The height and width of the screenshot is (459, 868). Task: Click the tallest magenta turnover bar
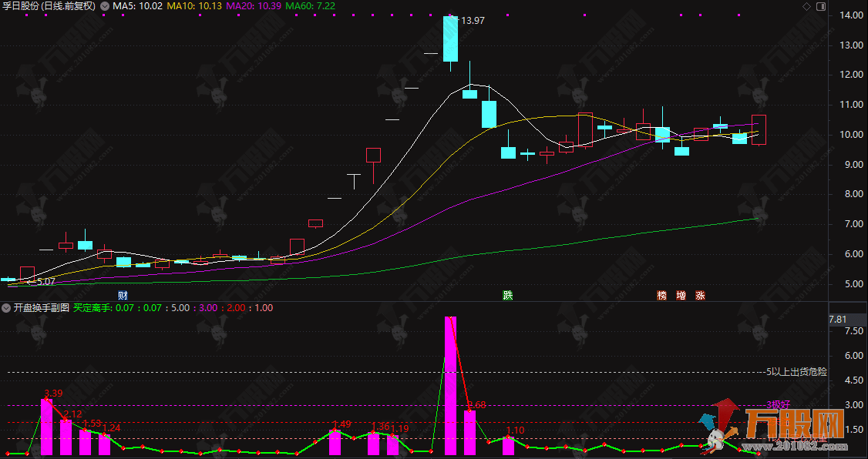(x=450, y=385)
